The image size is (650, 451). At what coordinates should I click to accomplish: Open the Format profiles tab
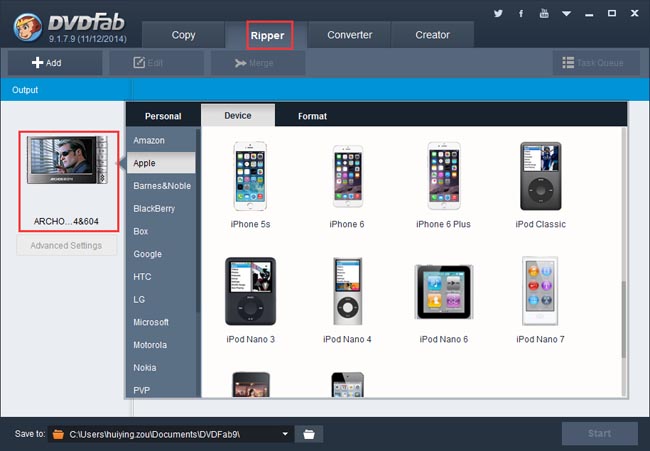(312, 116)
